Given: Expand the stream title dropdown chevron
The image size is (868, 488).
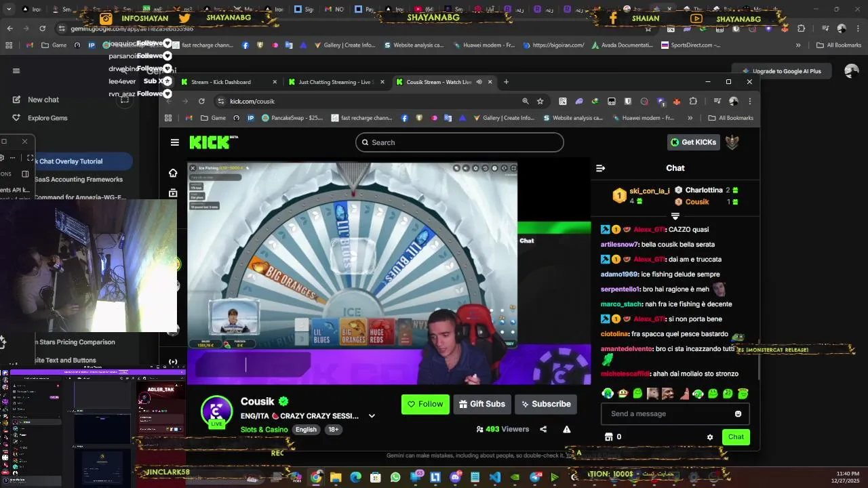Looking at the screenshot, I should click(x=372, y=415).
